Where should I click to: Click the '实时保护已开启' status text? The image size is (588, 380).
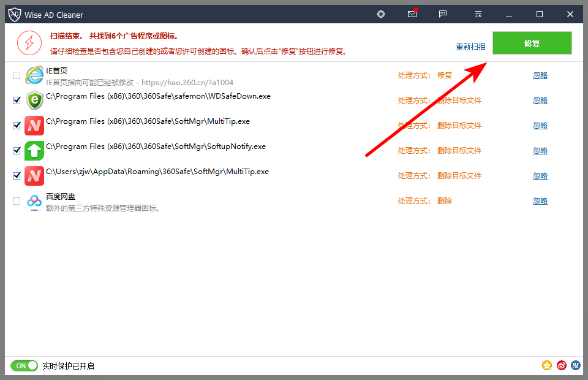point(68,366)
